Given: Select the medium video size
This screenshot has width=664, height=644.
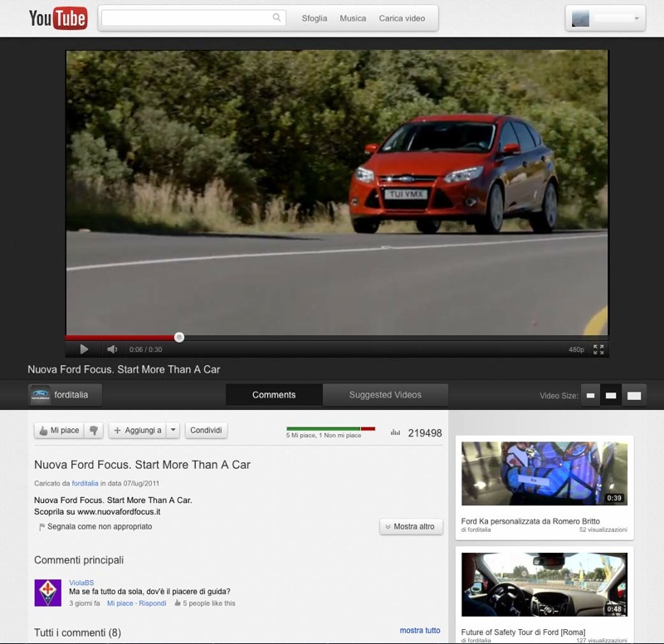Looking at the screenshot, I should 611,396.
